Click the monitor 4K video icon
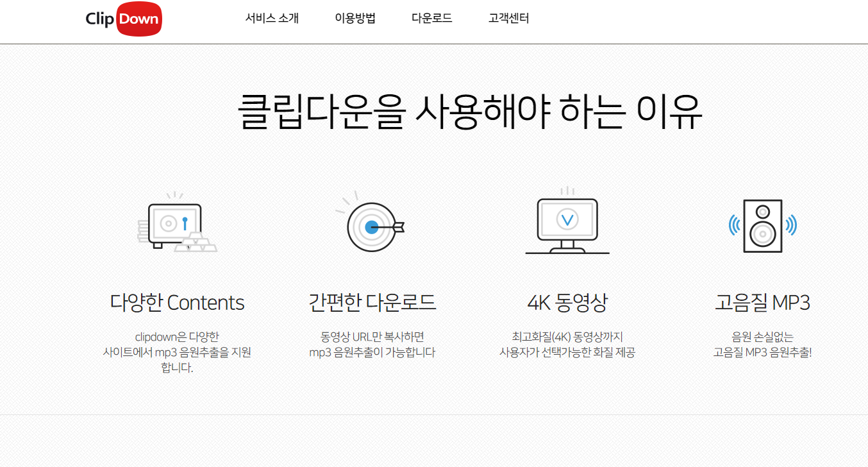Viewport: 868px width, 467px height. click(567, 221)
